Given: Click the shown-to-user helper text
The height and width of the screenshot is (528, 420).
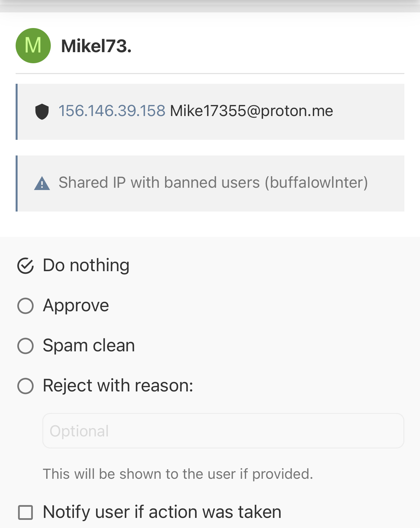Looking at the screenshot, I should pyautogui.click(x=178, y=474).
